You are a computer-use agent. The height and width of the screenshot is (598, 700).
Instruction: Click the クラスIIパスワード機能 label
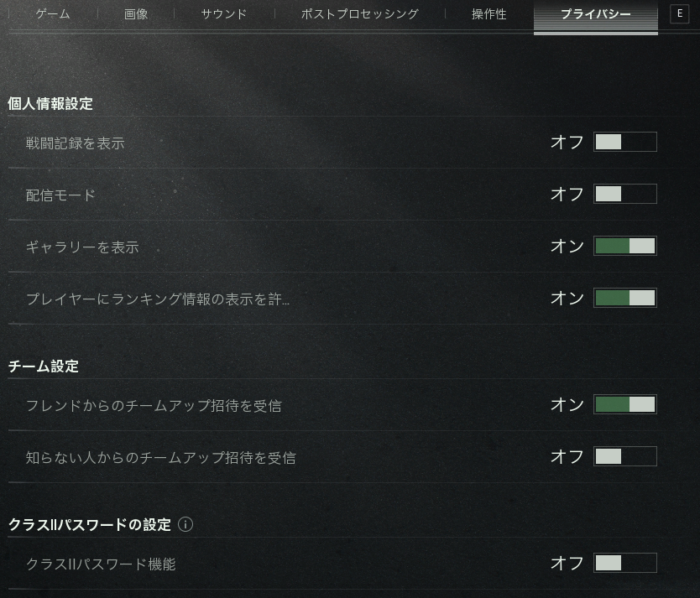101,564
